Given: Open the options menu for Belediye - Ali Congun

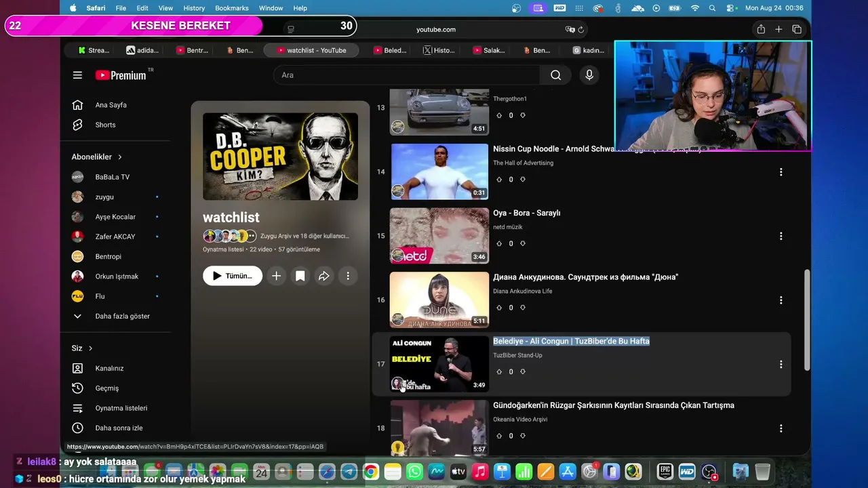Looking at the screenshot, I should [781, 364].
